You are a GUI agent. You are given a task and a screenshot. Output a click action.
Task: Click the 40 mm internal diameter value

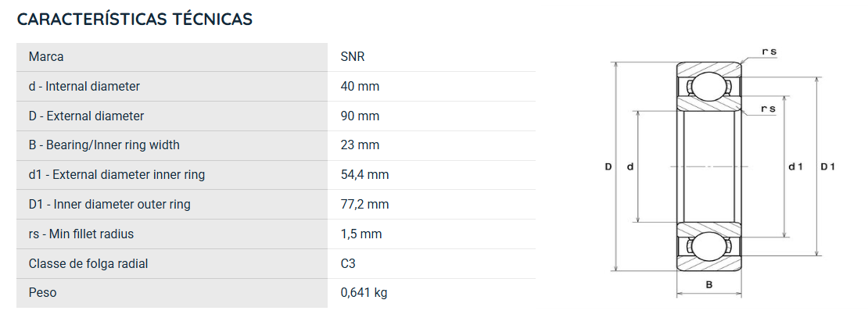(x=360, y=86)
